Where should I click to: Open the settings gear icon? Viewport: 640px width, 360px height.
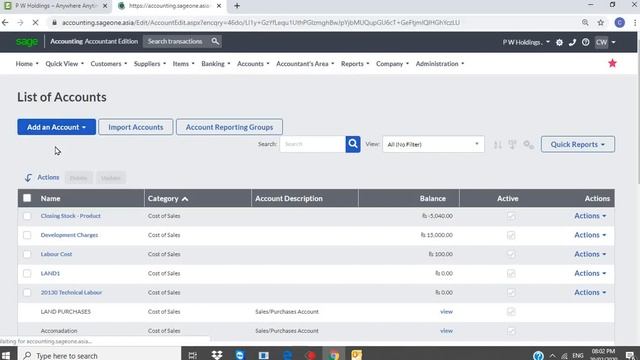click(x=559, y=42)
